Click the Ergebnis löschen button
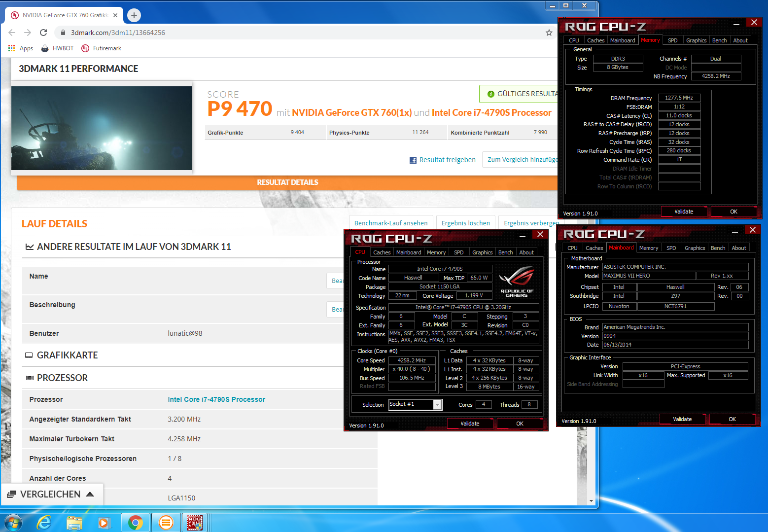This screenshot has height=532, width=768. click(x=466, y=223)
